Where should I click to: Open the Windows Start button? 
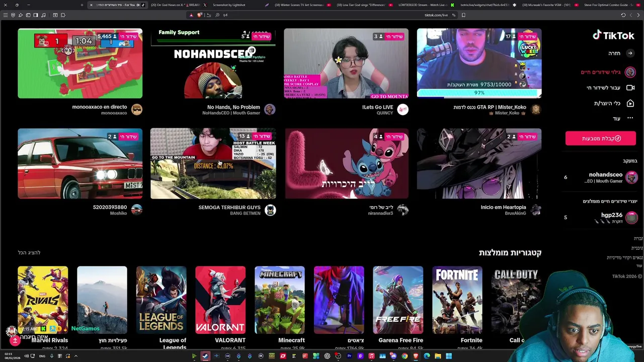click(x=449, y=356)
